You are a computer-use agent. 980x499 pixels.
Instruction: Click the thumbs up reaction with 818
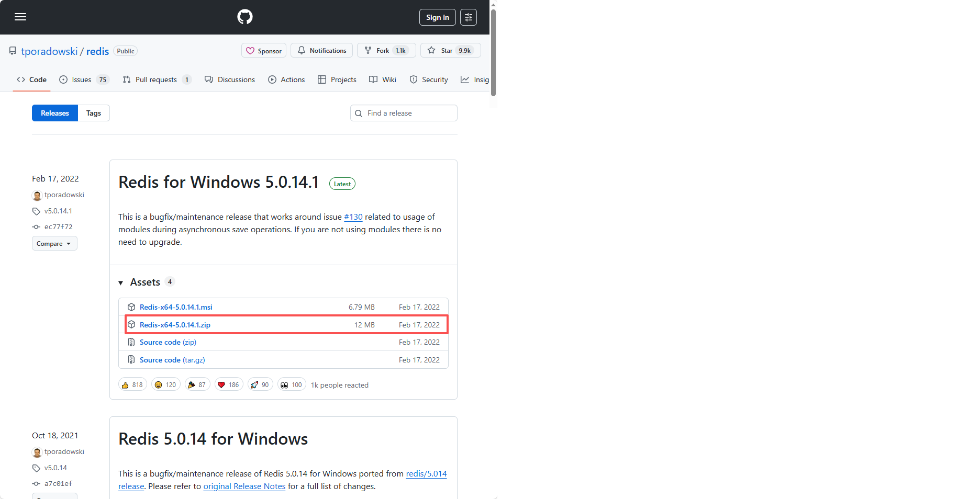point(132,385)
